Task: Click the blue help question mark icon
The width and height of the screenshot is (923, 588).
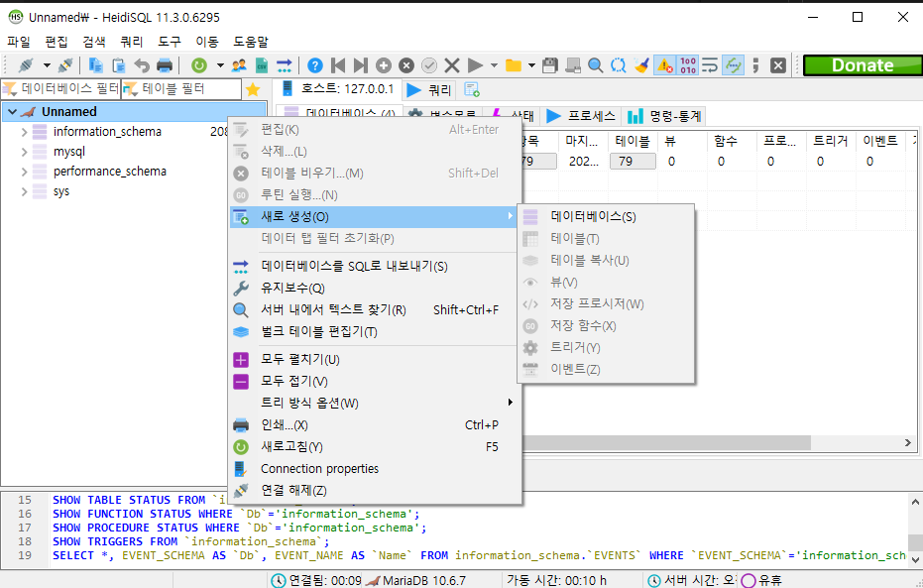Action: pos(315,65)
